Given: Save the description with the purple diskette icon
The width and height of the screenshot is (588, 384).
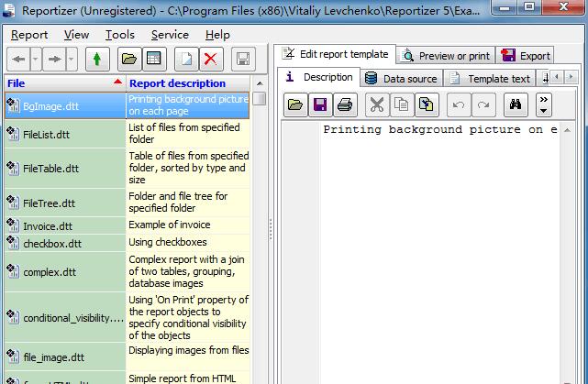Looking at the screenshot, I should [320, 104].
